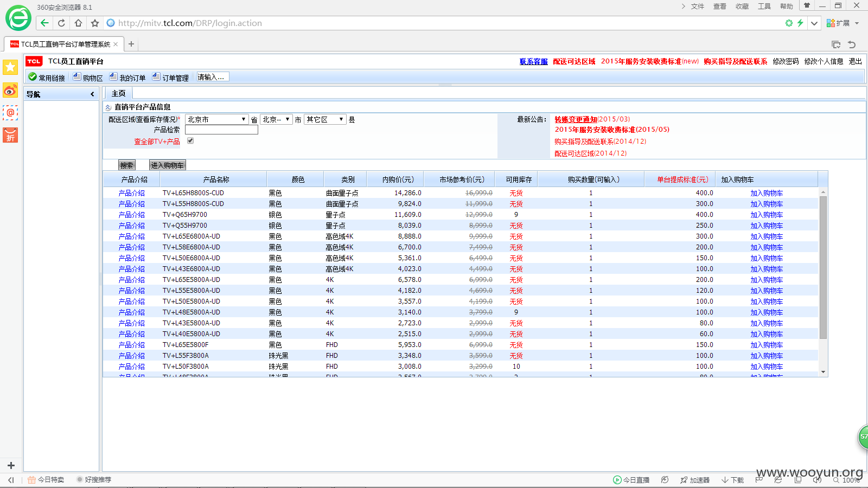The image size is (868, 488).
Task: Switch to the 主页 tab
Action: (118, 93)
